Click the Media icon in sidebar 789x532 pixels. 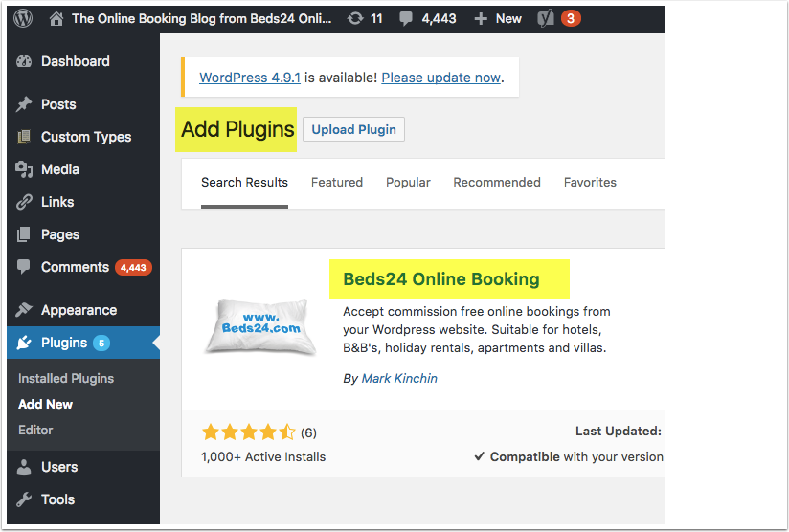click(24, 169)
